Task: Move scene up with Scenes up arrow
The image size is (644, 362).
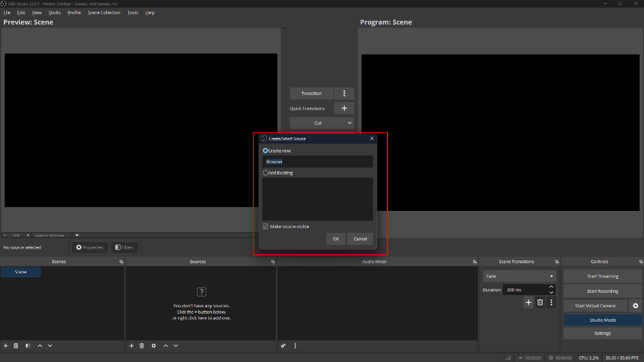Action: (40, 346)
